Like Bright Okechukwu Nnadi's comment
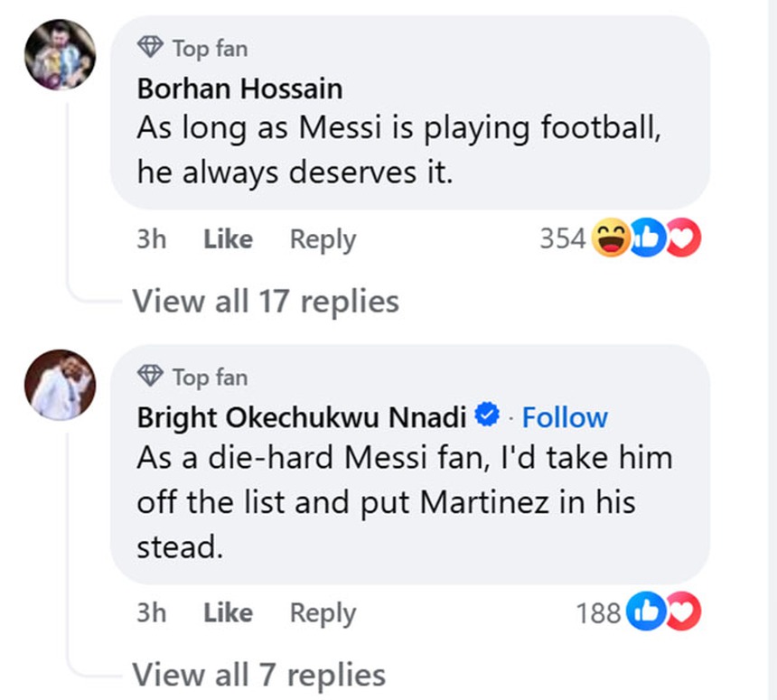 click(228, 612)
